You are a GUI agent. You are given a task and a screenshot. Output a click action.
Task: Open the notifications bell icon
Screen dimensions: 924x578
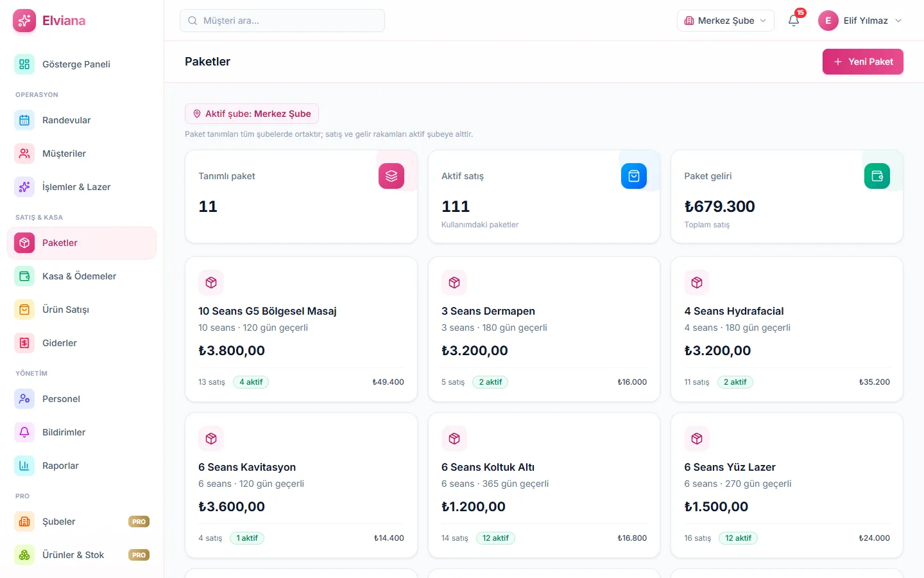click(794, 21)
